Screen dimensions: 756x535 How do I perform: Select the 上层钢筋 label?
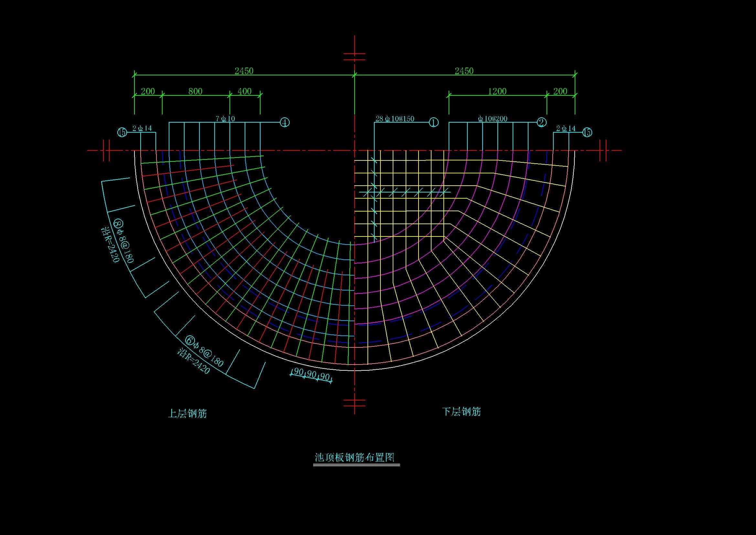tap(187, 413)
